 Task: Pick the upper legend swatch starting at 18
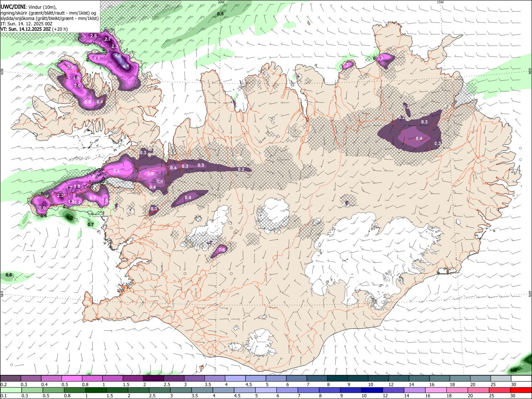[x=461, y=379]
